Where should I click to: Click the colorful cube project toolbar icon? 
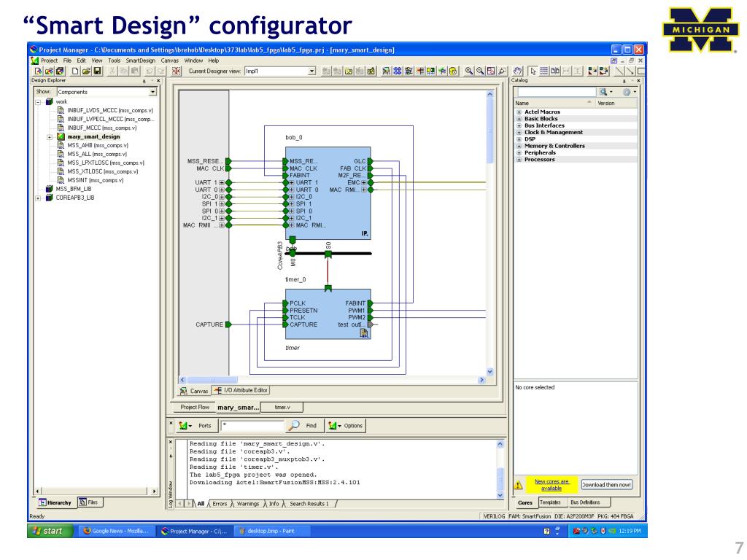point(60,71)
